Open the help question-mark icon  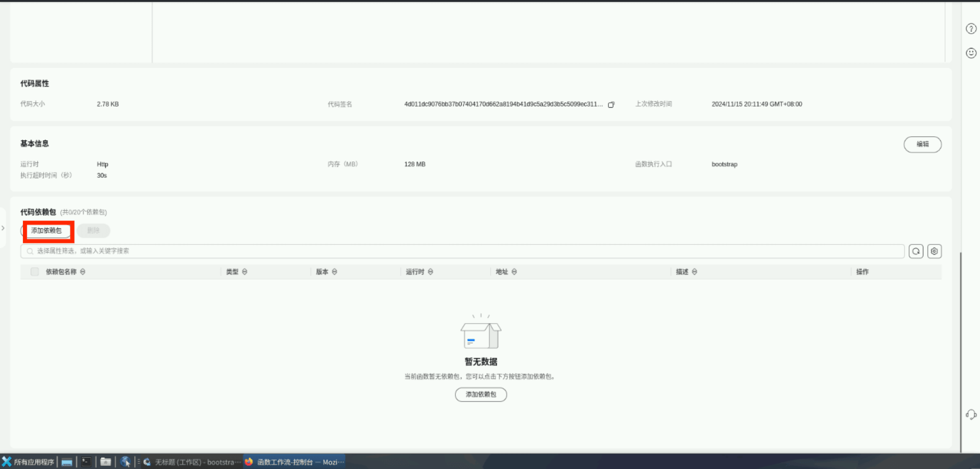[x=971, y=29]
